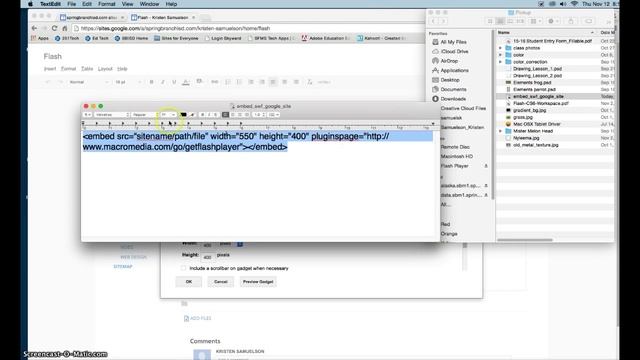Open the Insert menu in Google Sites editor

50,69
